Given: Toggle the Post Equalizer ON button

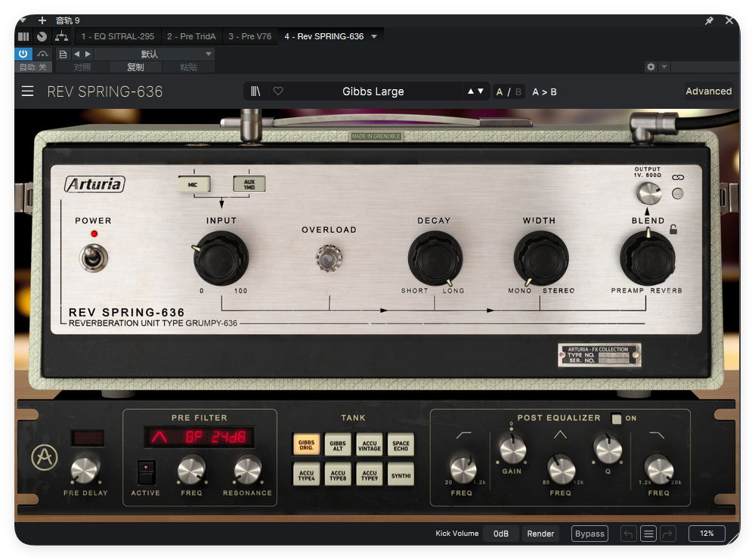Looking at the screenshot, I should [617, 419].
